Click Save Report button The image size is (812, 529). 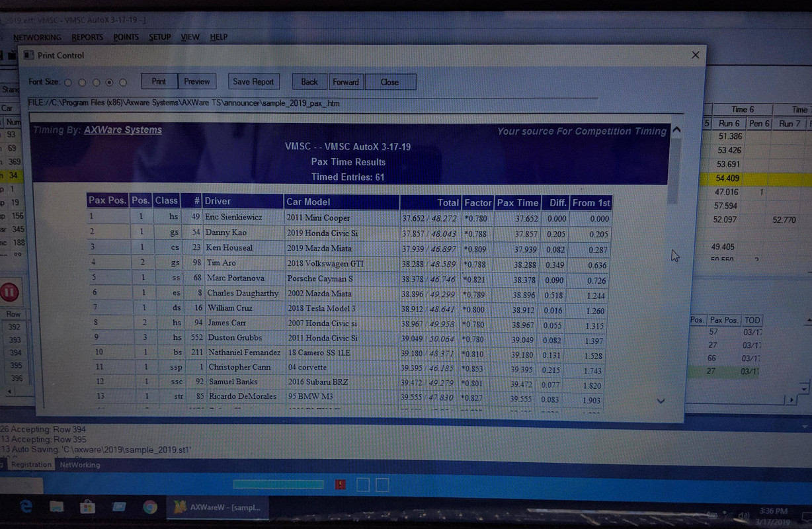pyautogui.click(x=253, y=81)
